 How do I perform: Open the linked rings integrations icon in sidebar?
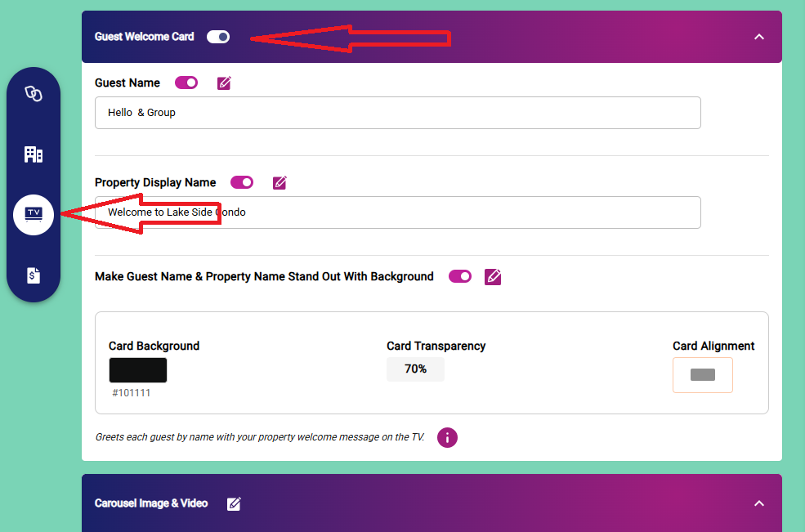click(34, 93)
